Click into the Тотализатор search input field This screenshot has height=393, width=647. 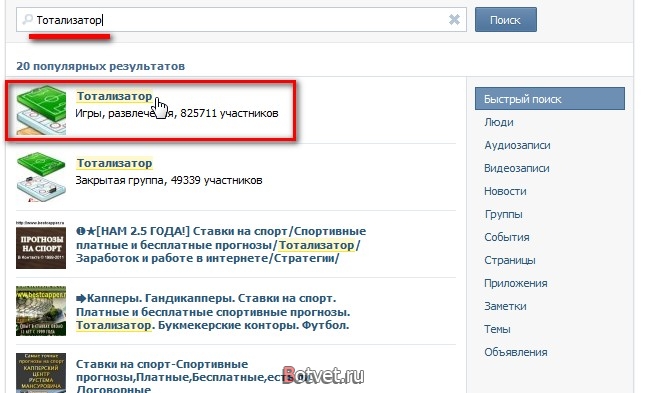[241, 19]
